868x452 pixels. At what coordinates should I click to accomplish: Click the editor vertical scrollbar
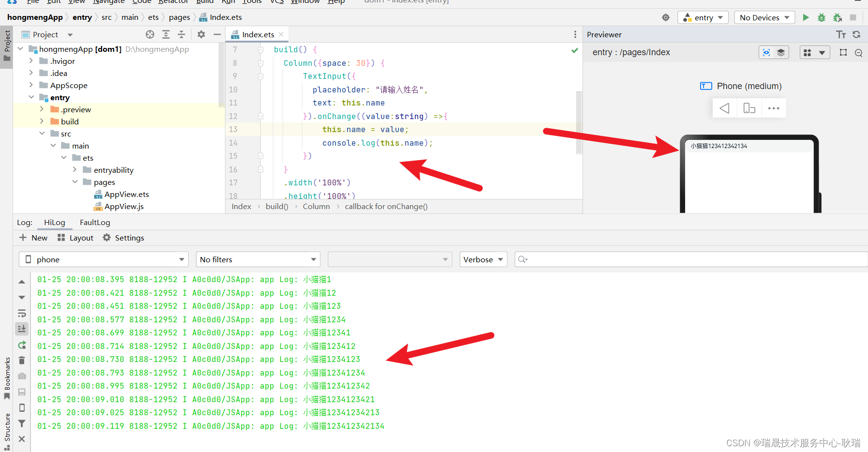tap(579, 122)
